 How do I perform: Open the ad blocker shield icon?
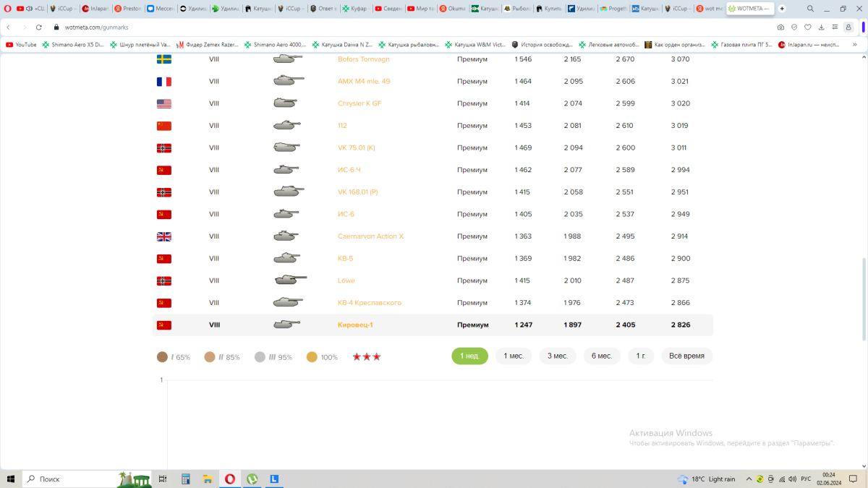[x=794, y=27]
